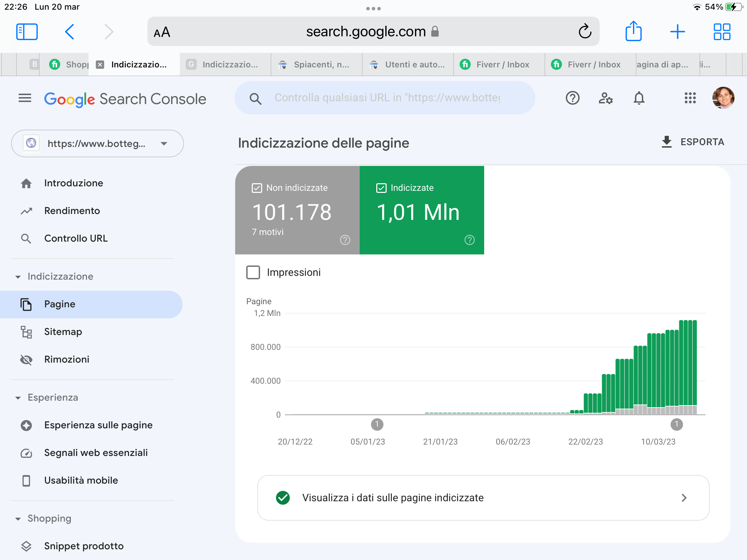Tap the Safari forward arrow
Viewport: 747px width, 560px height.
coord(109,32)
